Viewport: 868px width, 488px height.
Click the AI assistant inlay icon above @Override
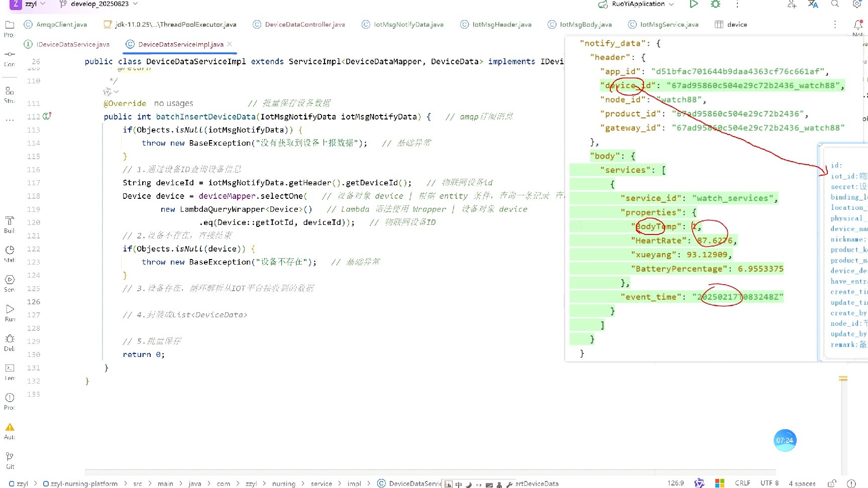pos(107,92)
